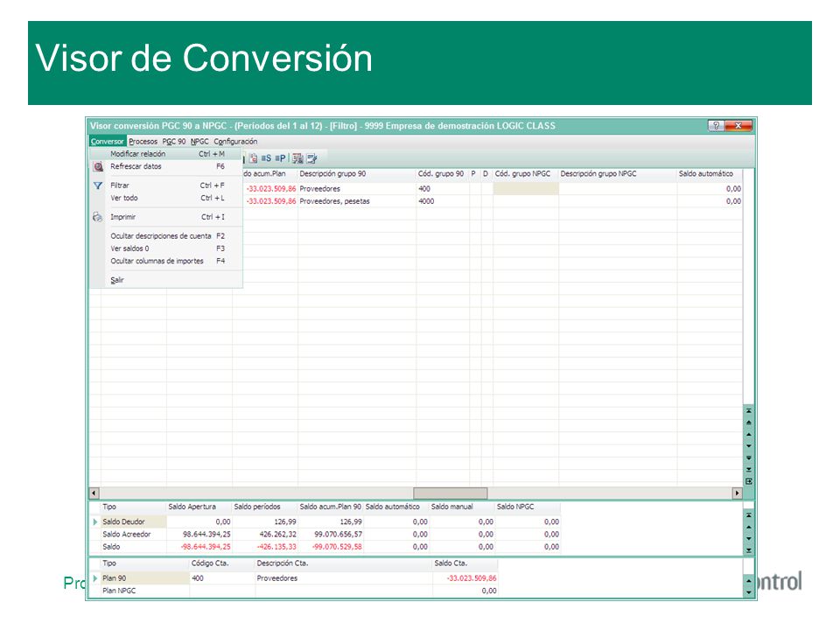Screen dimensions: 840x630
Task: Click the Filtrar funnel icon
Action: pos(97,185)
